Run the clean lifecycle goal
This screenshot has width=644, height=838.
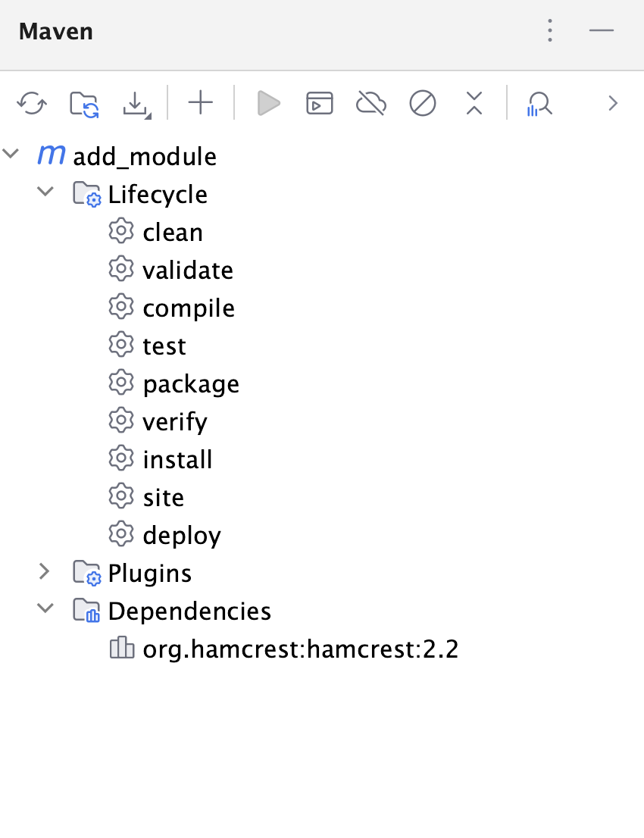(x=173, y=232)
